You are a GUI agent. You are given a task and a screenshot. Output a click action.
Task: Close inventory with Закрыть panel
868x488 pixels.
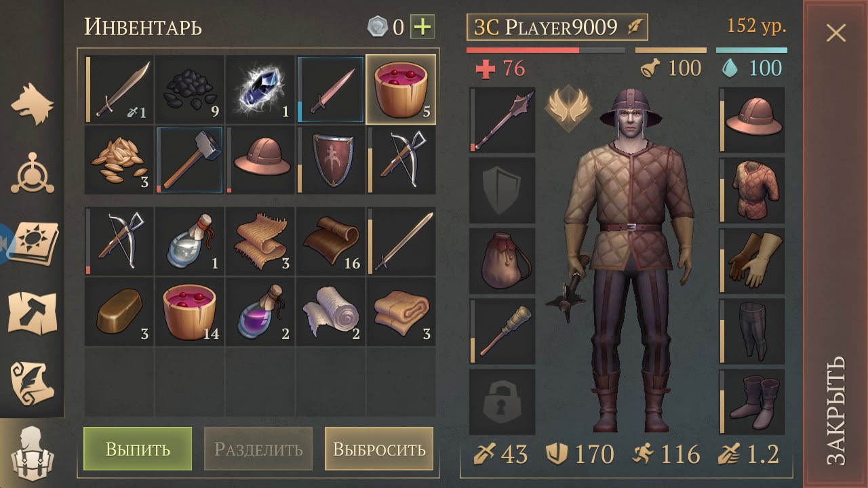click(x=836, y=244)
